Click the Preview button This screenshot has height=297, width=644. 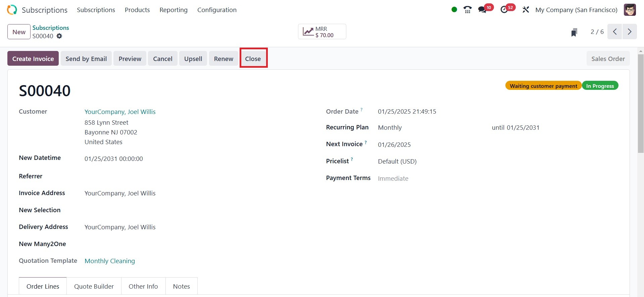(130, 59)
